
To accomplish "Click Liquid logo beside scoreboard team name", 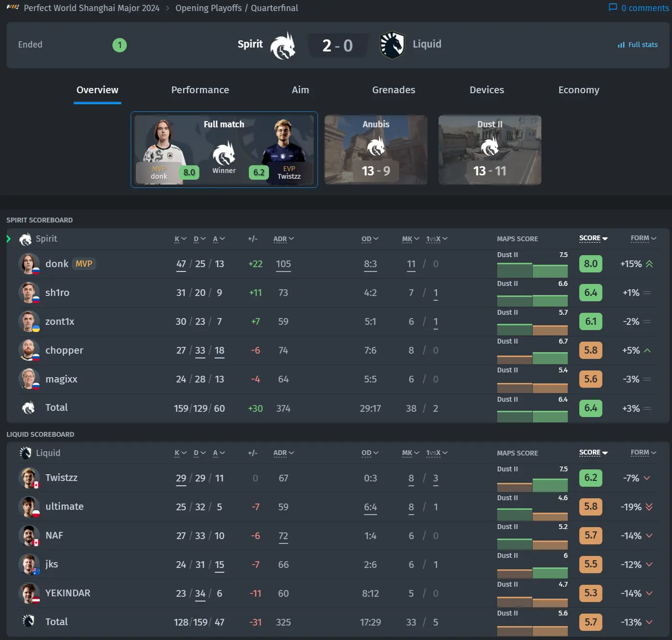I will click(25, 453).
